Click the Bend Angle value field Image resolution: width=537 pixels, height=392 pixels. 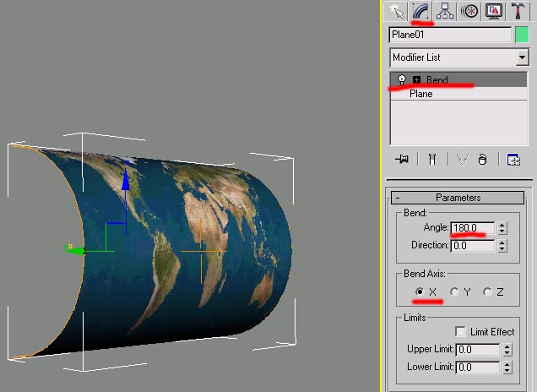pos(472,228)
